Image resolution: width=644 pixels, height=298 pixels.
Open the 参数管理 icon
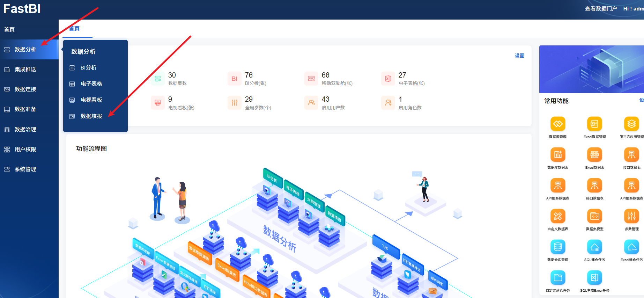point(631,216)
